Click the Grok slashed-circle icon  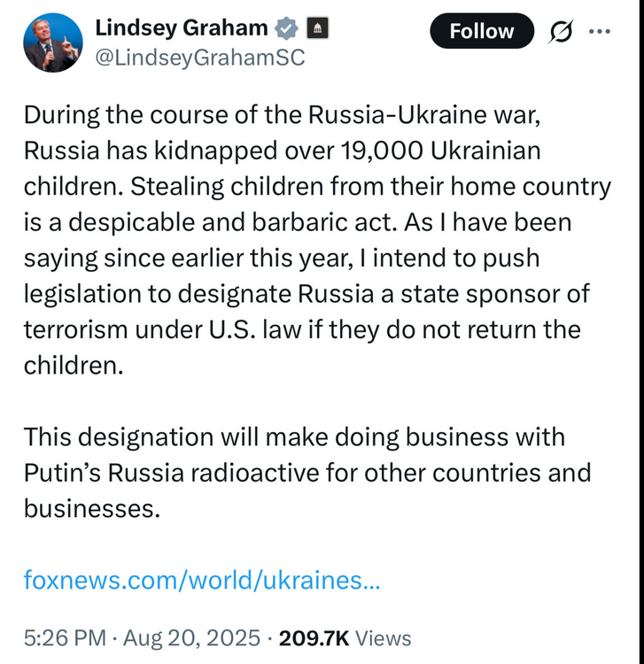coord(560,32)
